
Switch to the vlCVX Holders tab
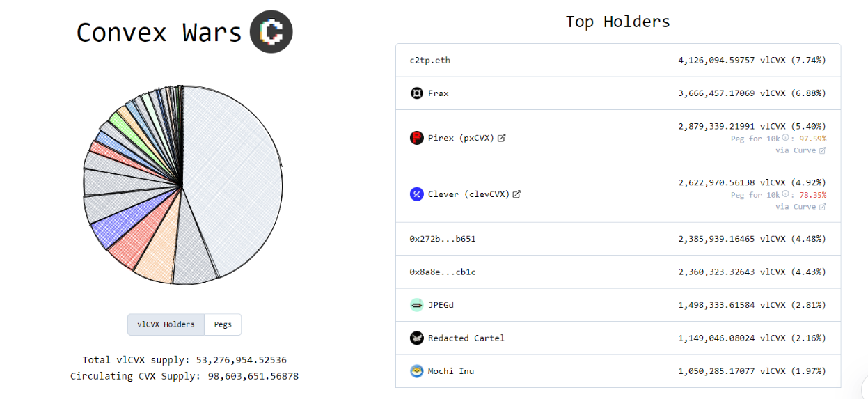(166, 324)
